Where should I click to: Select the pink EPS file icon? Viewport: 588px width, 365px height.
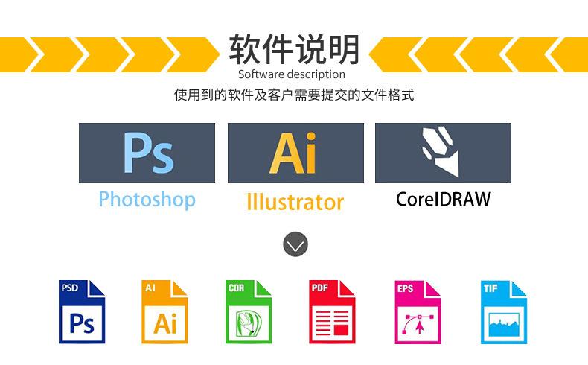point(418,312)
